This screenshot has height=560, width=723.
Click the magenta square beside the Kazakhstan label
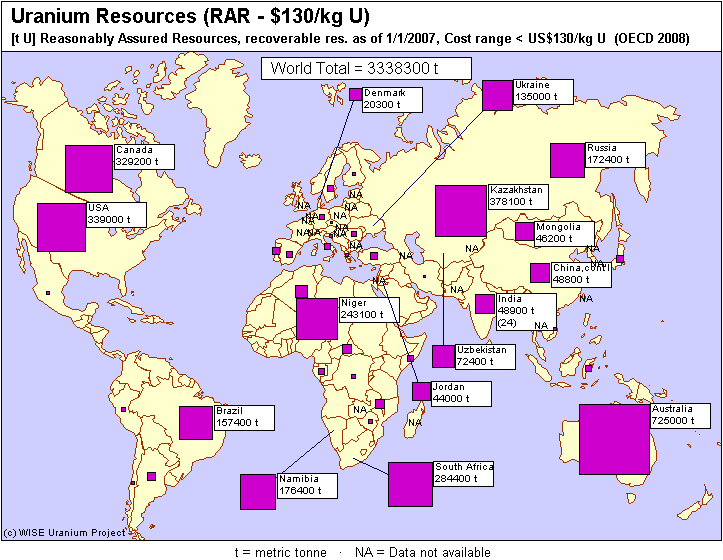(461, 211)
